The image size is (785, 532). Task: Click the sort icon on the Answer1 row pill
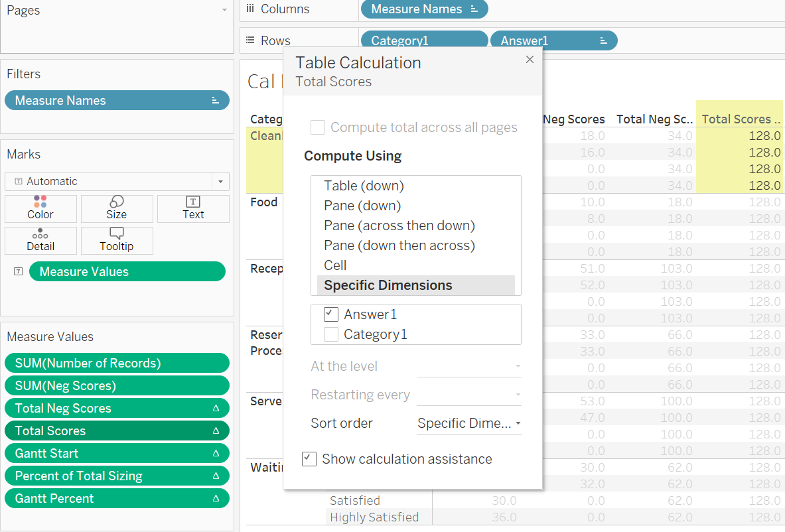[x=605, y=40]
